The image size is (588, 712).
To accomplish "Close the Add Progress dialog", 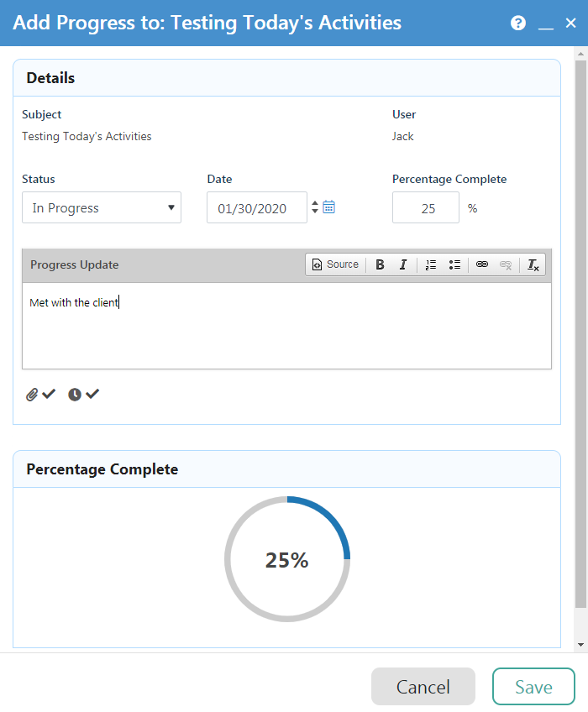I will (570, 23).
